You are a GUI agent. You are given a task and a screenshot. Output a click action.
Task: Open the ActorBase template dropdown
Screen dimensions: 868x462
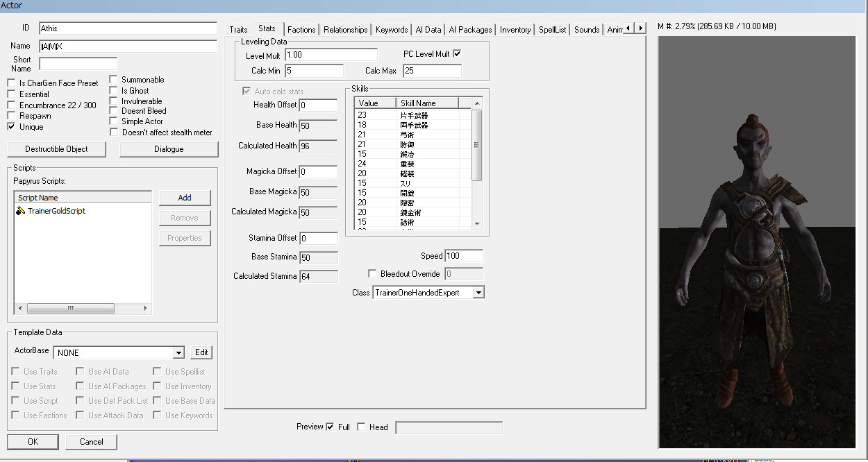point(178,352)
